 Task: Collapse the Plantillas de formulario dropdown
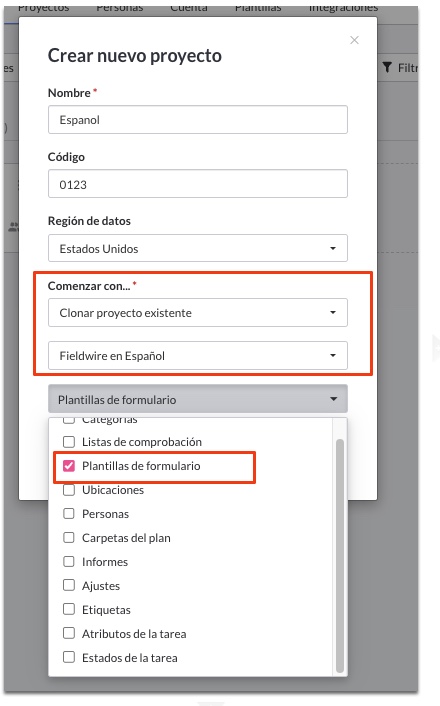point(198,399)
